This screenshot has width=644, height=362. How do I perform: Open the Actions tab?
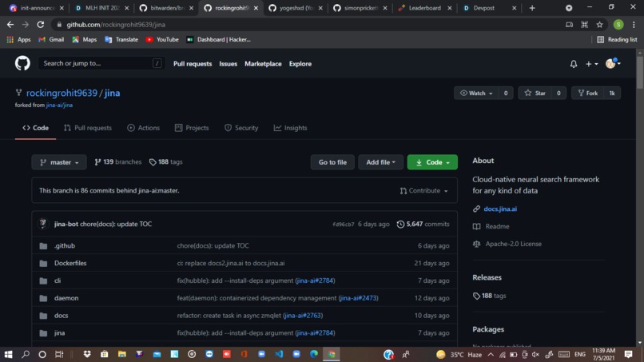click(x=143, y=128)
